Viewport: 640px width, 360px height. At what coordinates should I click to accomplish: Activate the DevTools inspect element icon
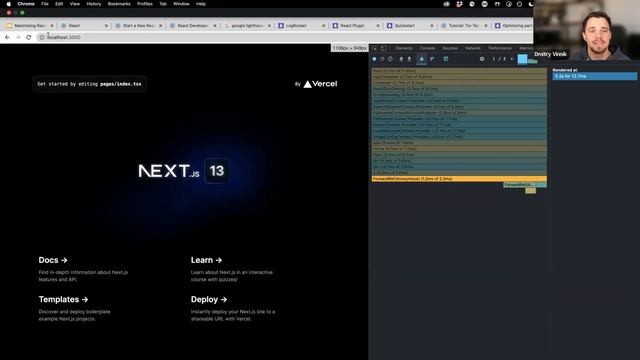375,48
